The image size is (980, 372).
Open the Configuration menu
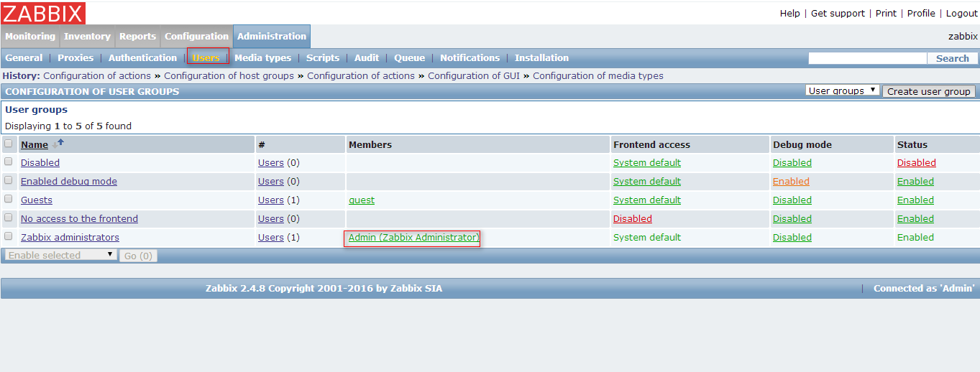(x=196, y=37)
